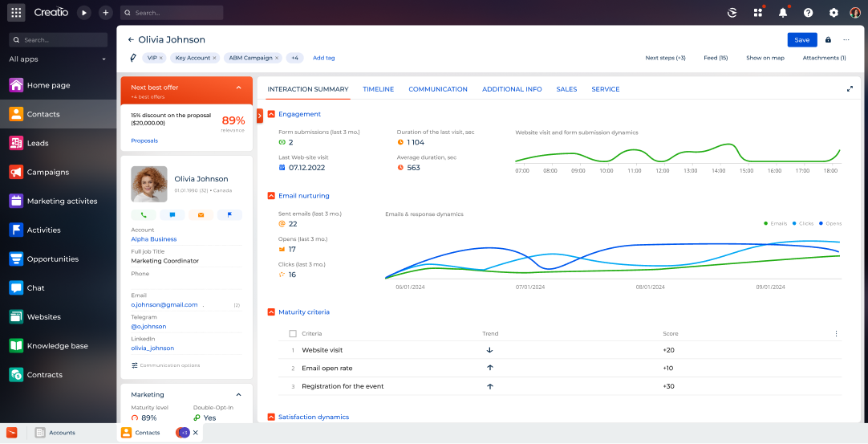Click the Save button

801,39
